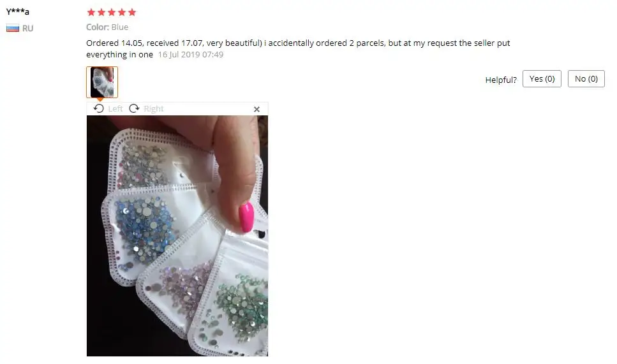Click the third rating star
The height and width of the screenshot is (364, 617).
[x=112, y=13]
